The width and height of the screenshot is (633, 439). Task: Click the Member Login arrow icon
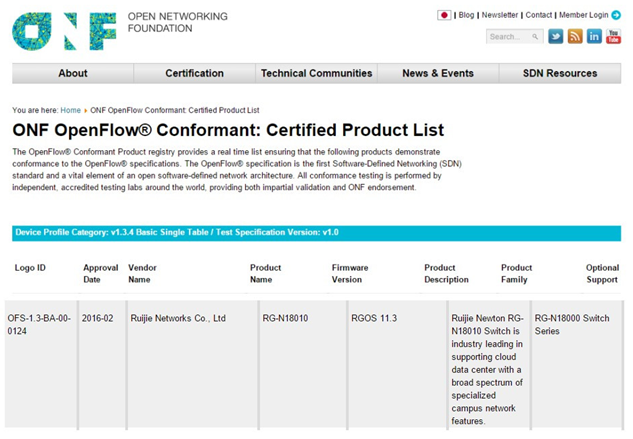point(615,15)
